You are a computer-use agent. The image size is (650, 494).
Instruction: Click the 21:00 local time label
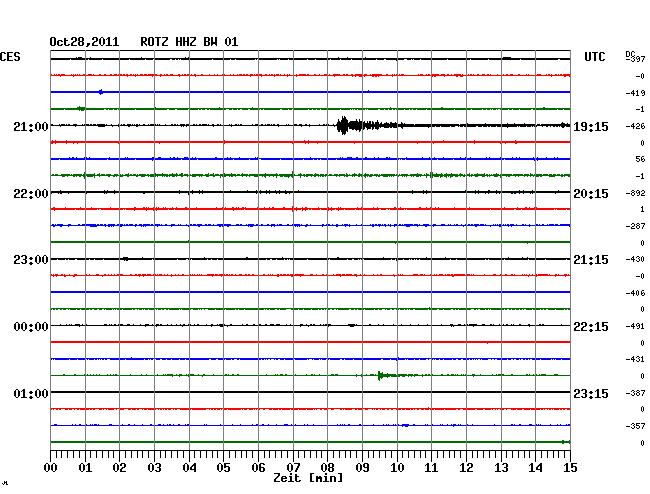[x=31, y=127]
